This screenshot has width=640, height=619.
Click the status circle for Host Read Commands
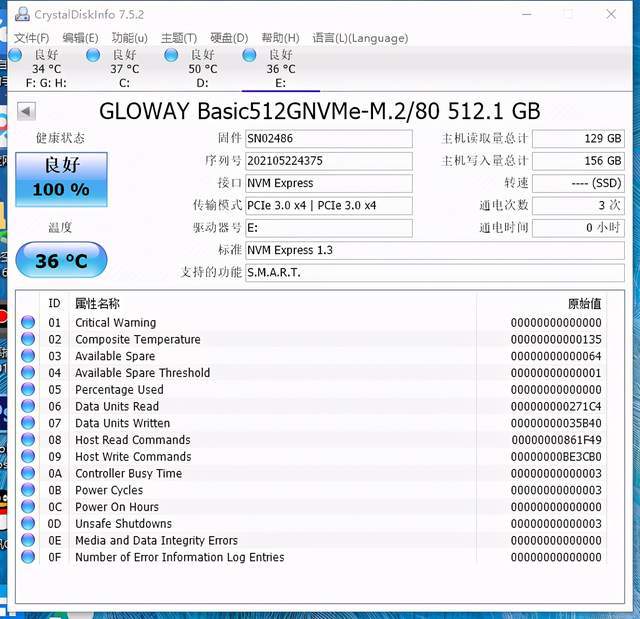pos(28,439)
